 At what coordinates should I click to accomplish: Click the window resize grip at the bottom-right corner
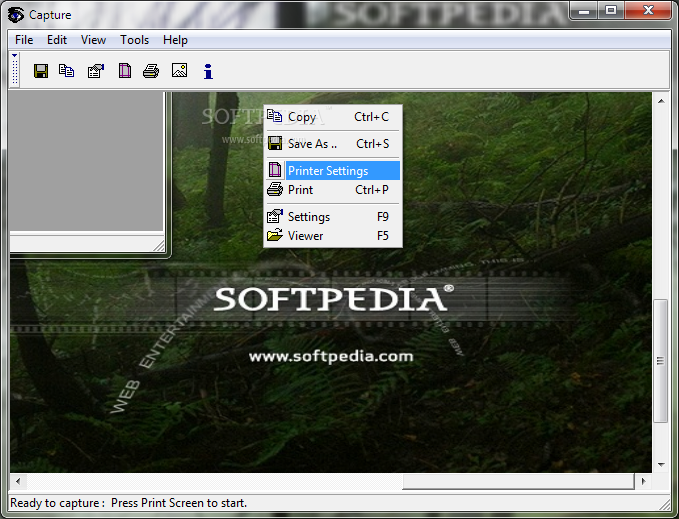point(664,504)
